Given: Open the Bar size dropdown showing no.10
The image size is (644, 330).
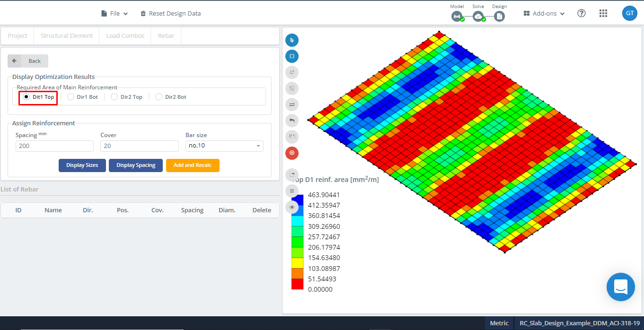Looking at the screenshot, I should (x=224, y=146).
